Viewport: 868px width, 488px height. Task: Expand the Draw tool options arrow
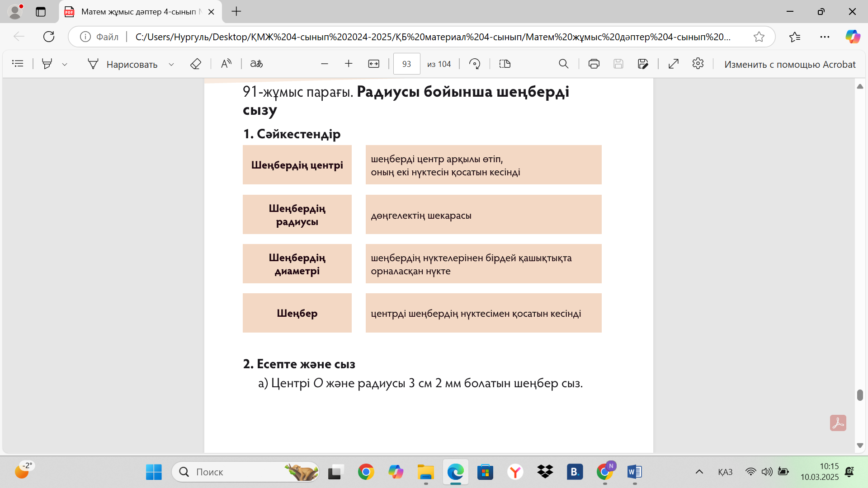pos(171,65)
